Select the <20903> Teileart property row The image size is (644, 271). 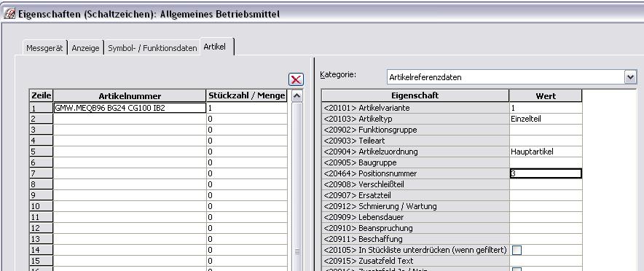(415, 141)
